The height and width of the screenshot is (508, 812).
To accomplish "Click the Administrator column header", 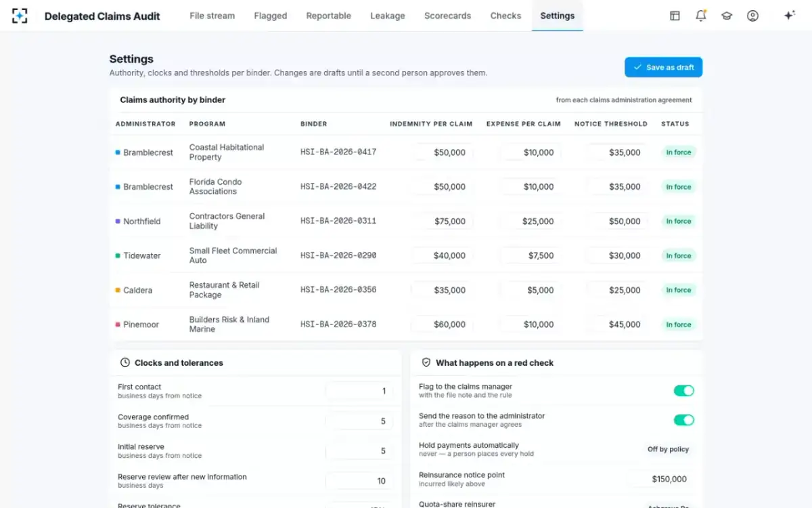I will (145, 124).
